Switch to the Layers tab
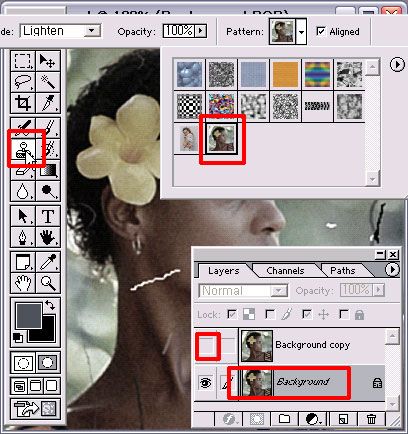The height and width of the screenshot is (434, 408). [x=223, y=271]
